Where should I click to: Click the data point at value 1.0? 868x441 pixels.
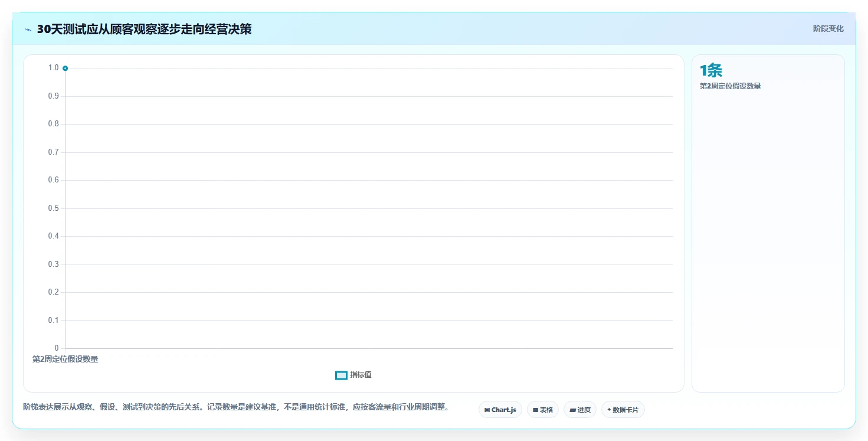[x=65, y=68]
